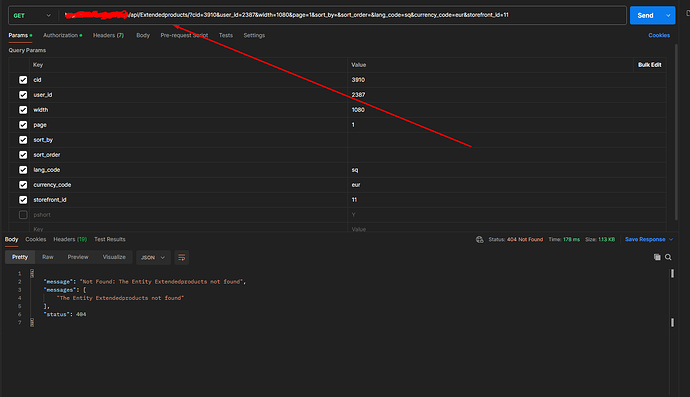Open the Authorization tab

coord(61,35)
